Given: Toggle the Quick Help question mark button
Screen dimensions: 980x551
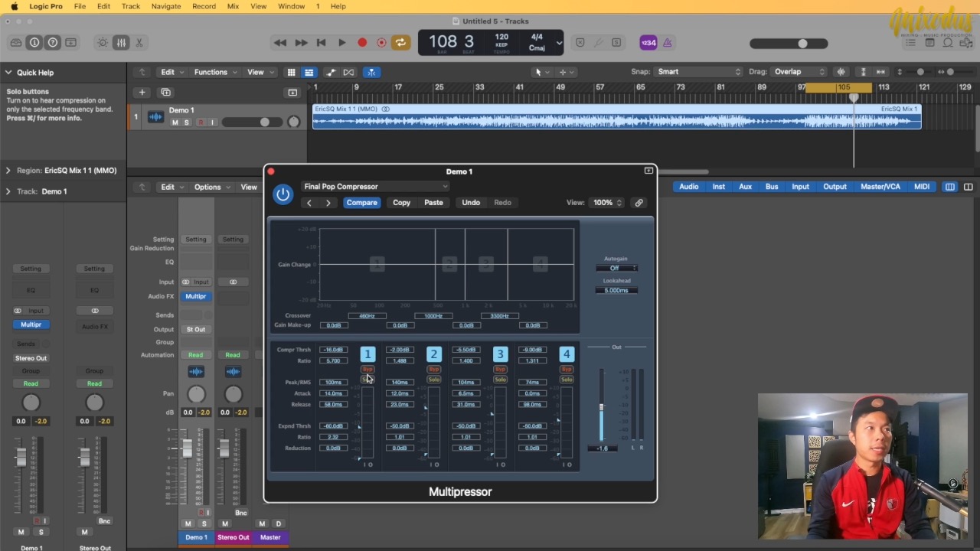Looking at the screenshot, I should [53, 43].
